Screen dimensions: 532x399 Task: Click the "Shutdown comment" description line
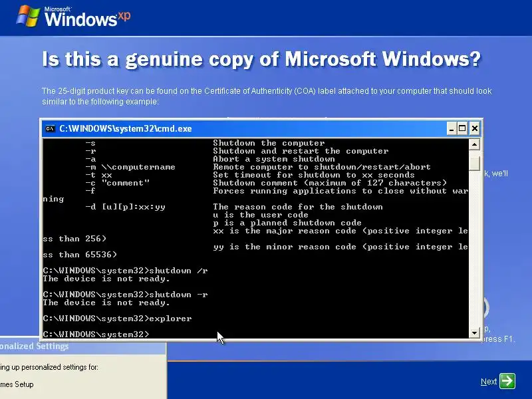(x=330, y=183)
